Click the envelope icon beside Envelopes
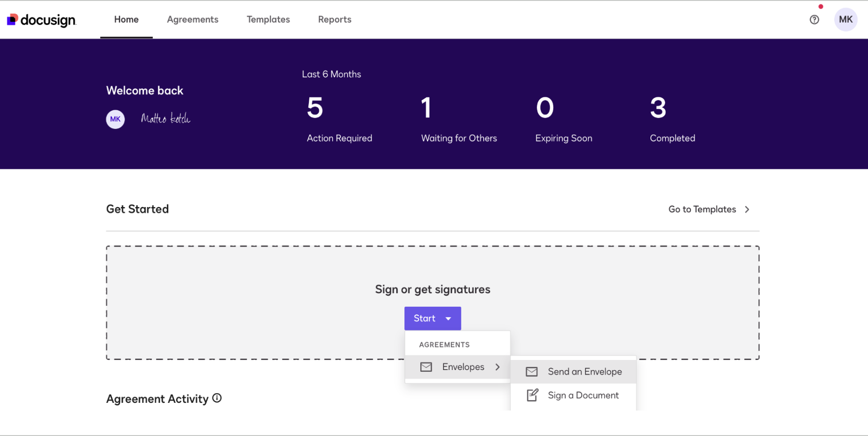 pos(426,367)
